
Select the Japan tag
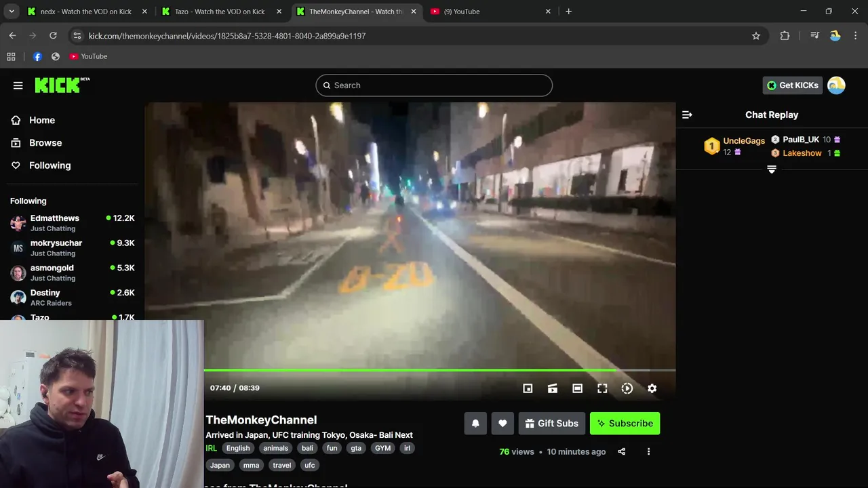coord(220,466)
